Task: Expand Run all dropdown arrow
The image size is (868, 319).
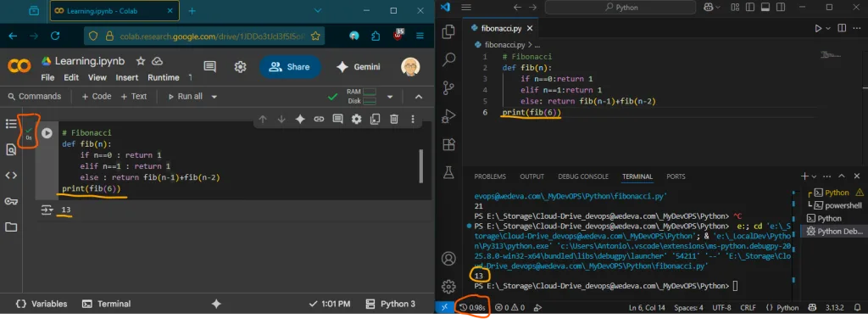Action: (214, 97)
